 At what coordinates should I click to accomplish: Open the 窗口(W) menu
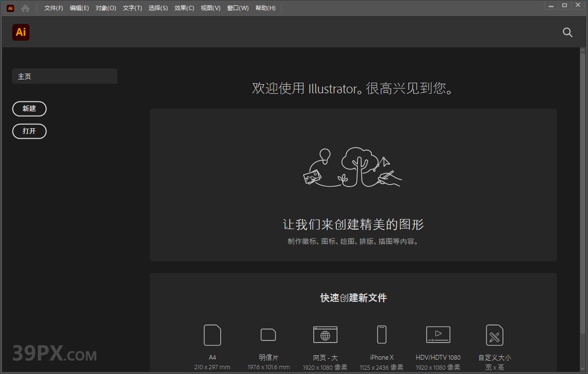click(238, 8)
